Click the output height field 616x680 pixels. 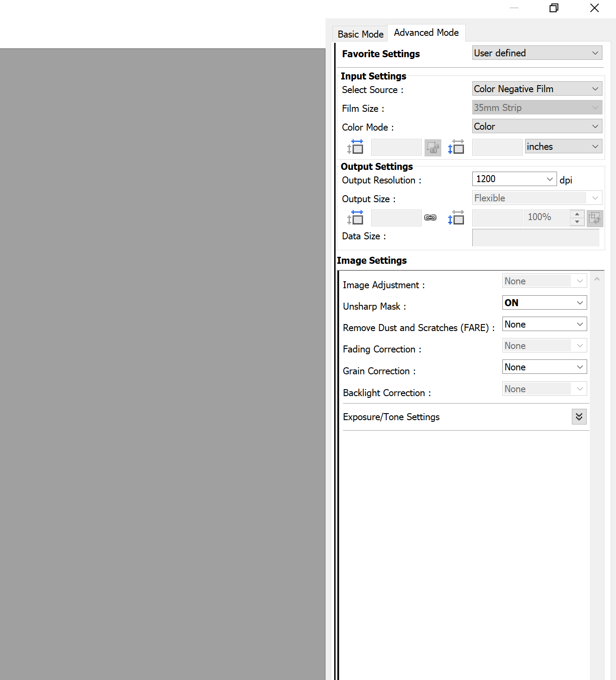[497, 218]
